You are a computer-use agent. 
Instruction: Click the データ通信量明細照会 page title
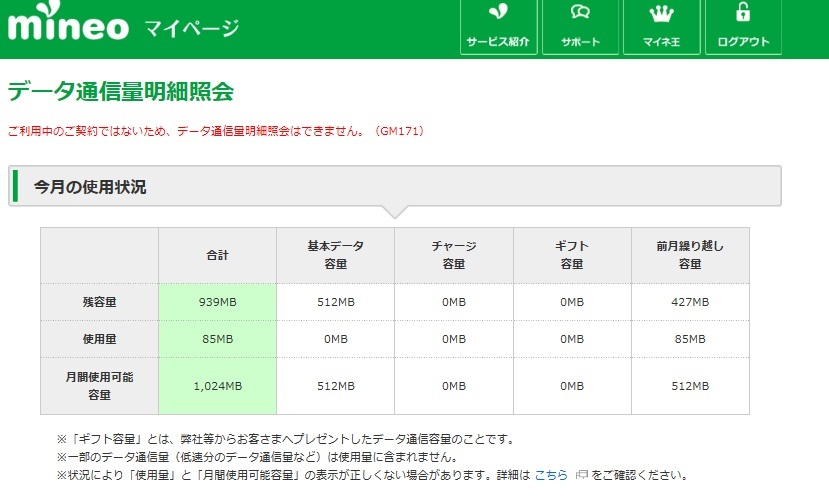pyautogui.click(x=120, y=92)
